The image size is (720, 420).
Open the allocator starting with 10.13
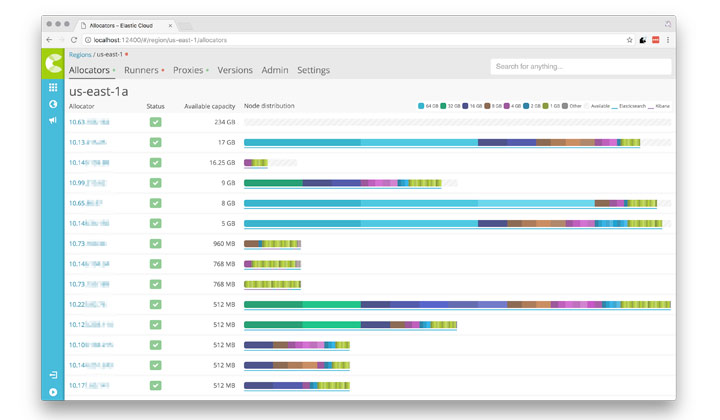88,142
